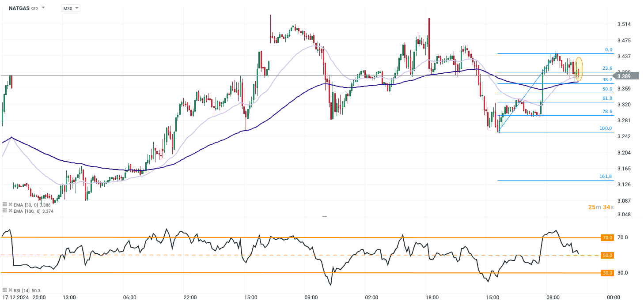The width and height of the screenshot is (644, 305).
Task: Click the RSI 50.0 level tag
Action: [607, 255]
